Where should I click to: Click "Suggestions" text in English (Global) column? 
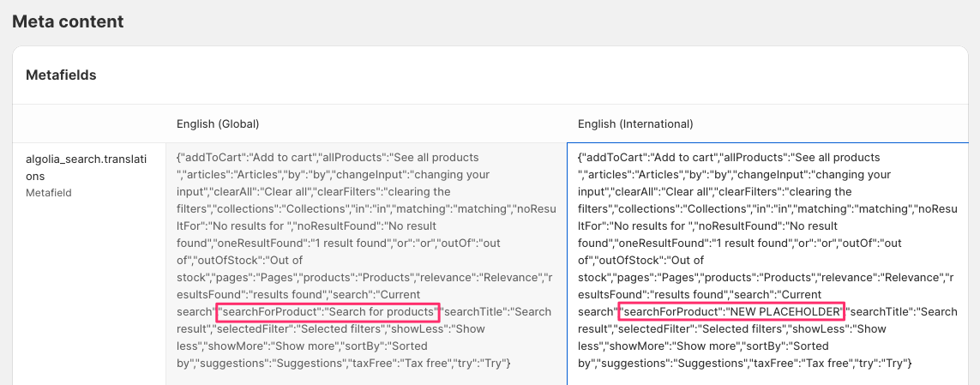(307, 363)
